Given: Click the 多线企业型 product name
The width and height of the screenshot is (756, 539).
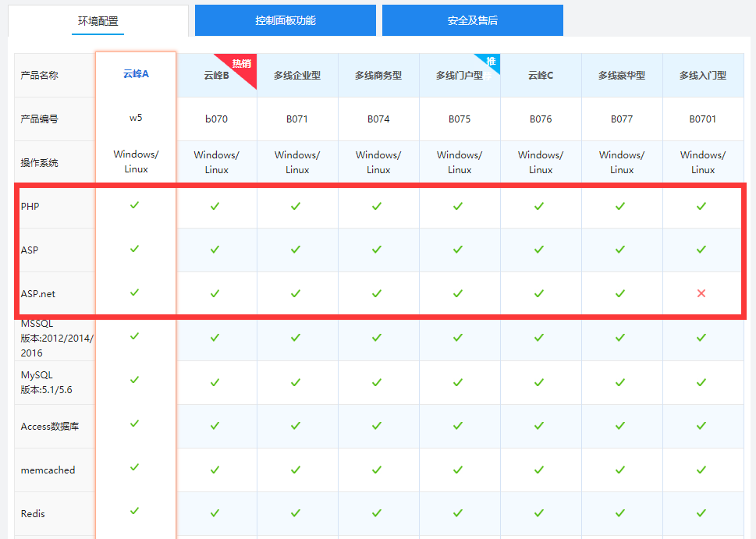Looking at the screenshot, I should 297,76.
